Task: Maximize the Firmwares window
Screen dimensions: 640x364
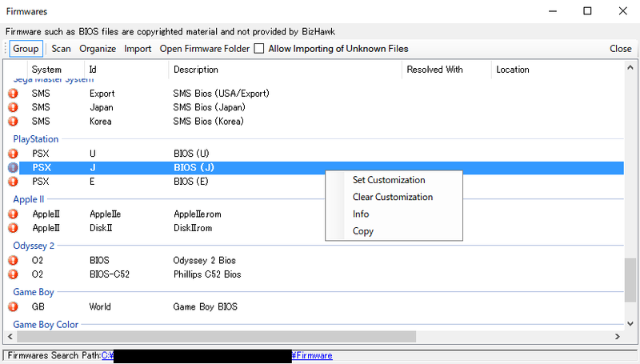Action: [x=587, y=11]
